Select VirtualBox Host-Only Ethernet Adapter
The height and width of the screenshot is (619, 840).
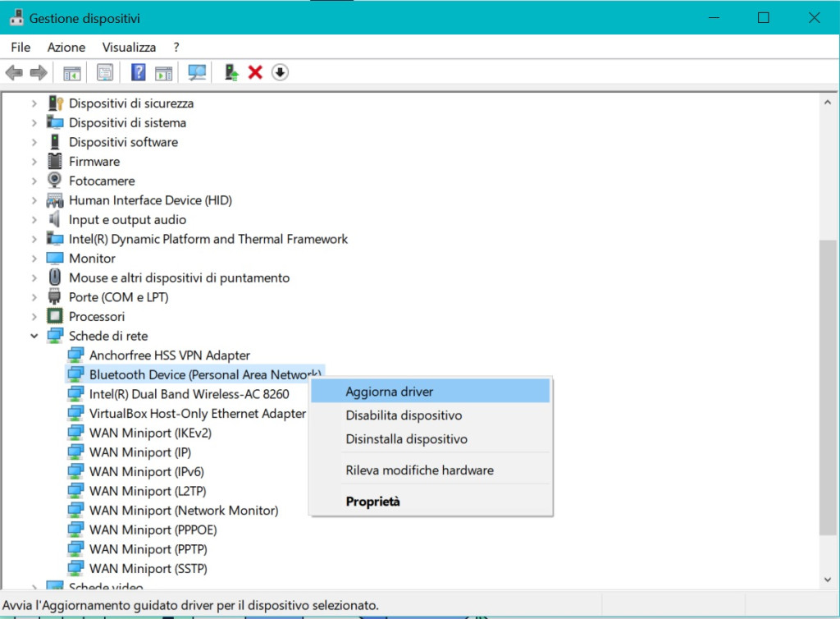coord(197,413)
